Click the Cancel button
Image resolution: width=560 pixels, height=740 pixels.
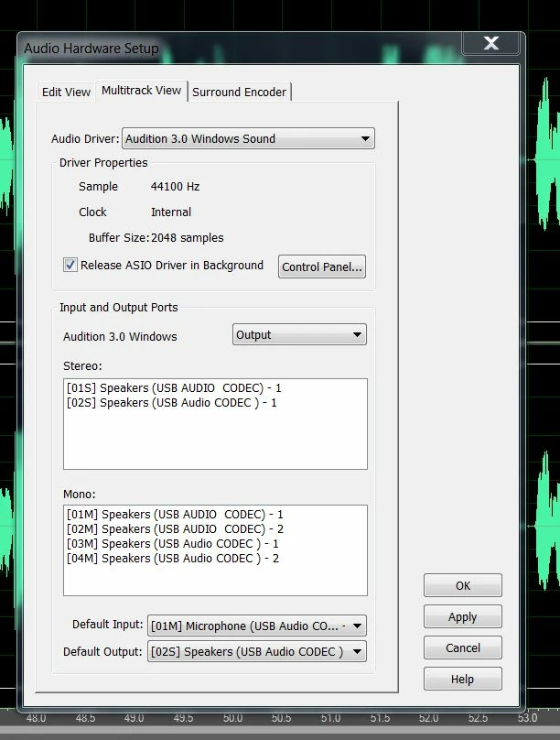point(463,648)
